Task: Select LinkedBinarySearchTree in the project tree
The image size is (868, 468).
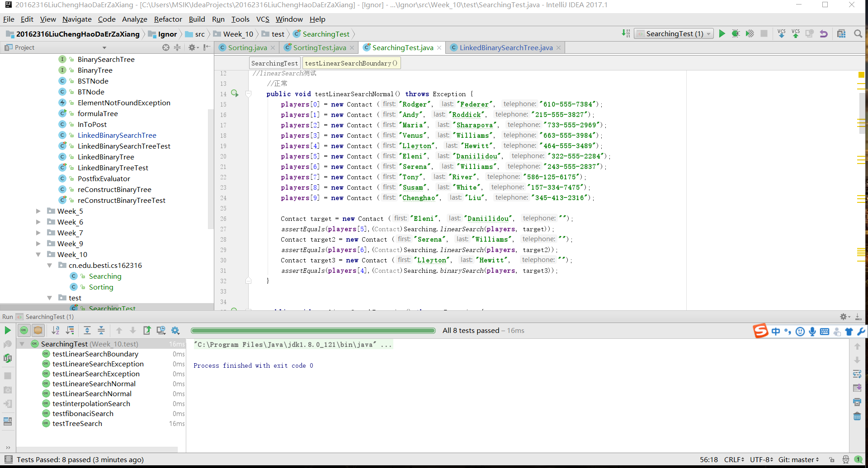Action: (117, 135)
